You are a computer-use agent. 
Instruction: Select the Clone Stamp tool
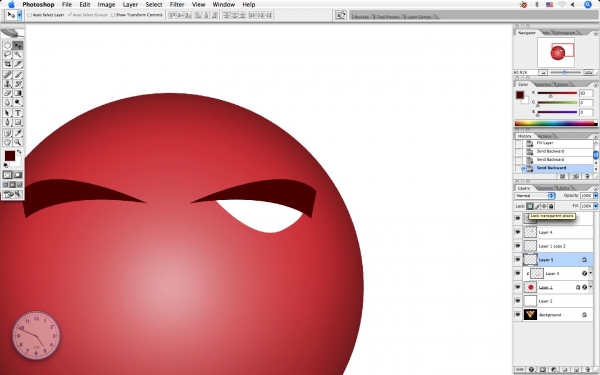coord(7,84)
